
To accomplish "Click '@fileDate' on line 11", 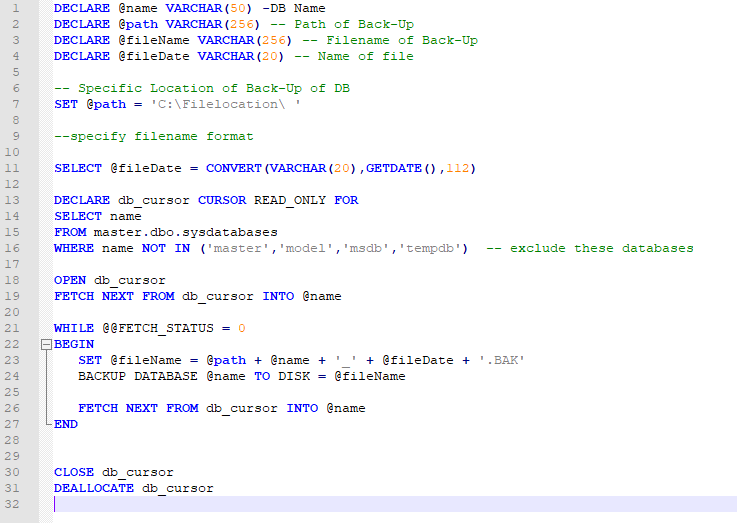I will pos(146,168).
